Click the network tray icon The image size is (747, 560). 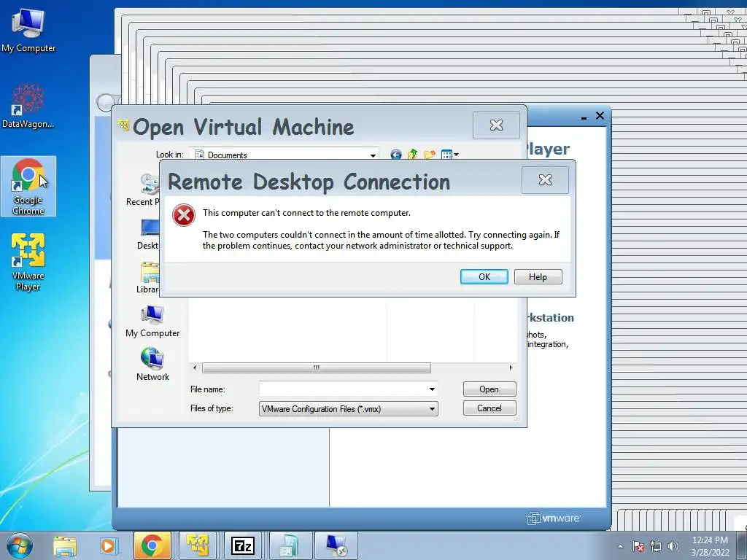point(656,546)
